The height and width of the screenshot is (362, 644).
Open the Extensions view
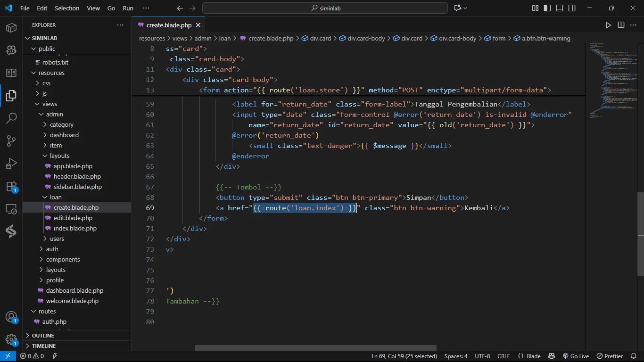pos(11,187)
